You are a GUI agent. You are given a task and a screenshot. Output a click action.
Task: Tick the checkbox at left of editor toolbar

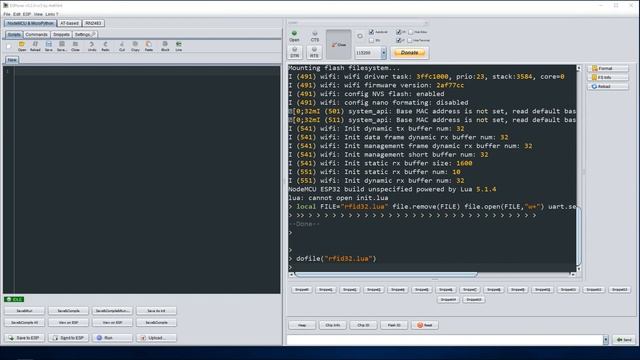[9, 47]
